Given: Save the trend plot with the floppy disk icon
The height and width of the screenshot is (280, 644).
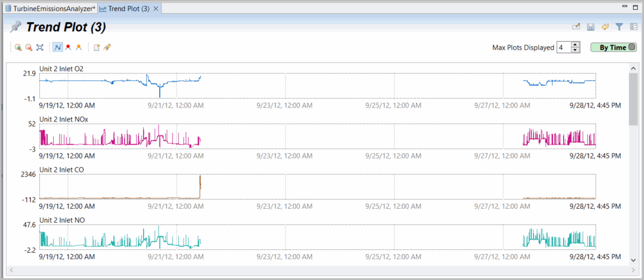Looking at the screenshot, I should (x=591, y=27).
